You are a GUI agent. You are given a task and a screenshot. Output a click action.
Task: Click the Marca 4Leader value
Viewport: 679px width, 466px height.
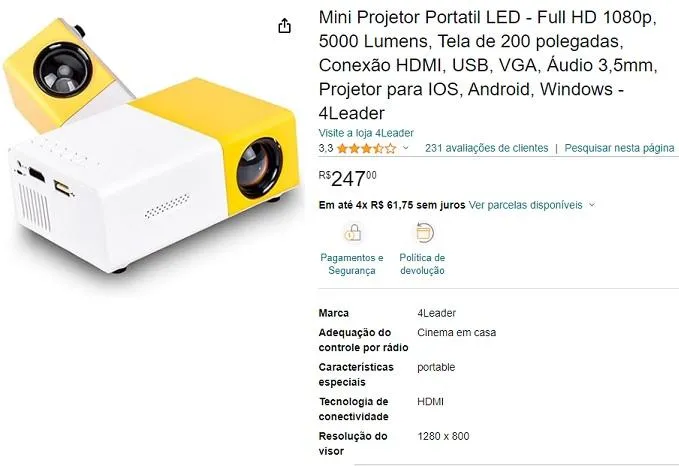436,313
